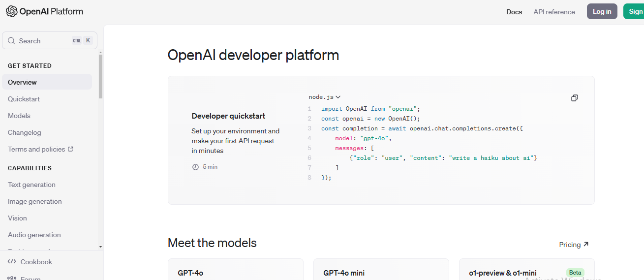Open Audio generation in the sidebar
The height and width of the screenshot is (280, 644).
tap(34, 235)
